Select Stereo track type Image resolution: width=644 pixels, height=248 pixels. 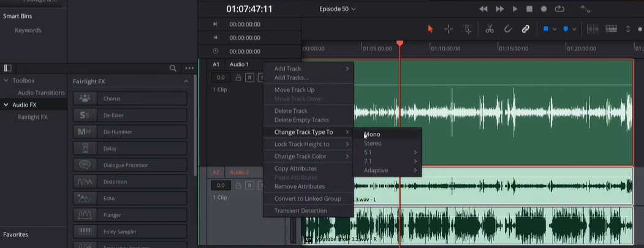click(387, 143)
